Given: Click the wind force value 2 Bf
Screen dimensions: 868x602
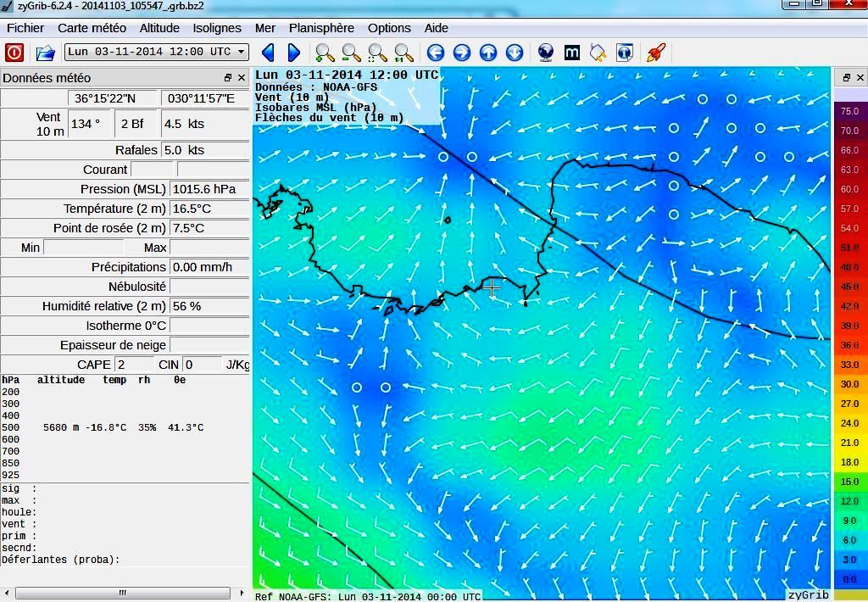Looking at the screenshot, I should pos(136,124).
